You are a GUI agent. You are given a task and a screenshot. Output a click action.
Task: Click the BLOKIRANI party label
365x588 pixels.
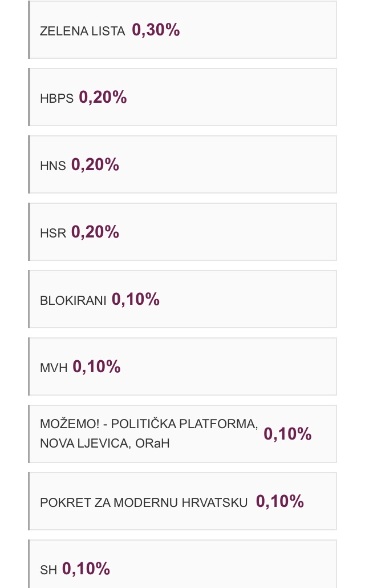[73, 301]
